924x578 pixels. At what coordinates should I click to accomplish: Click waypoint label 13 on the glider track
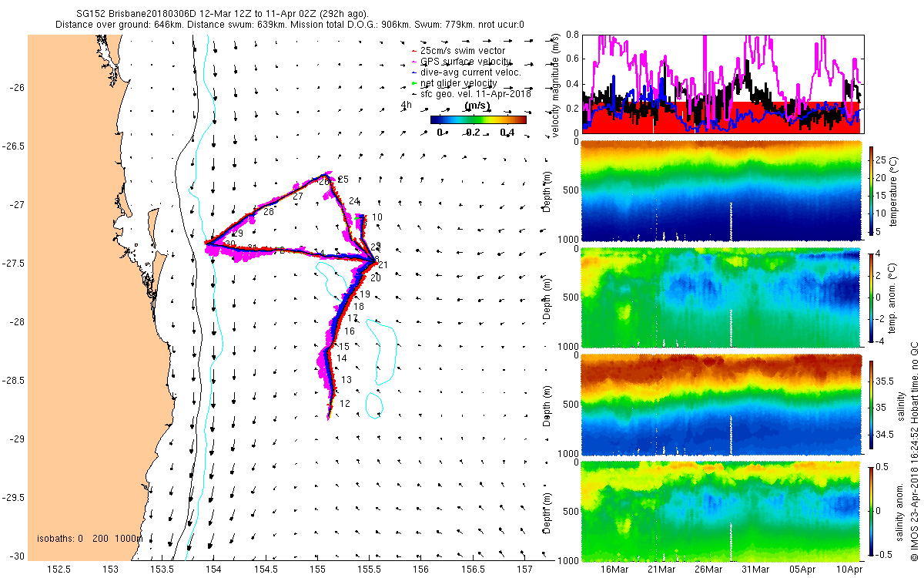[346, 380]
